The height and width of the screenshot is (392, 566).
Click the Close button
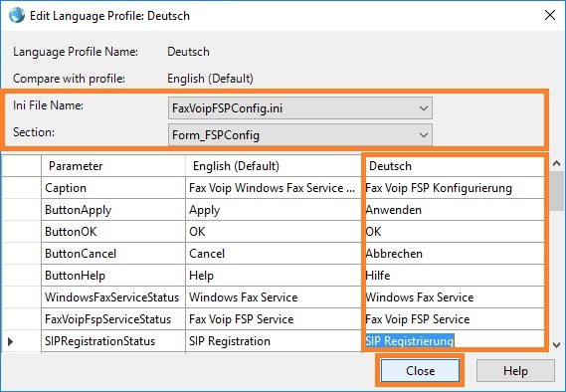[x=420, y=371]
